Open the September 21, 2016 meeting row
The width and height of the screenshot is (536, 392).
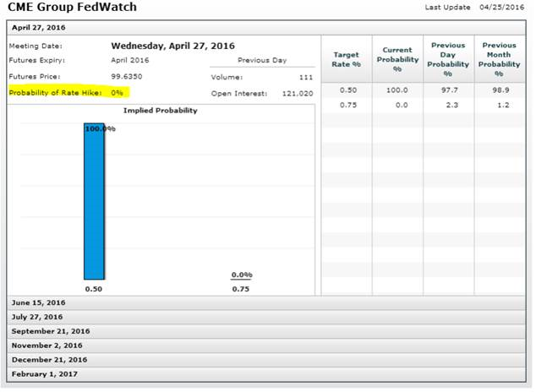(50, 331)
